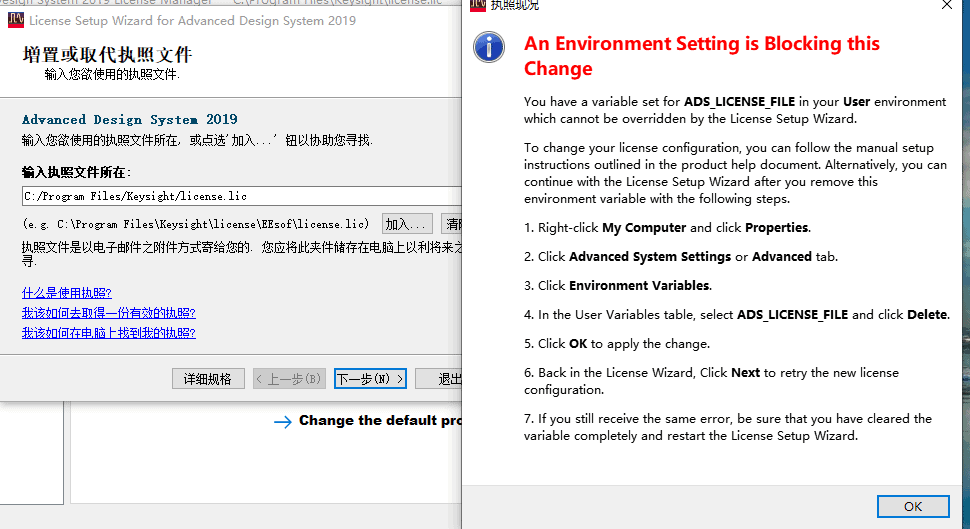Click the blue information icon in dialog

489,47
